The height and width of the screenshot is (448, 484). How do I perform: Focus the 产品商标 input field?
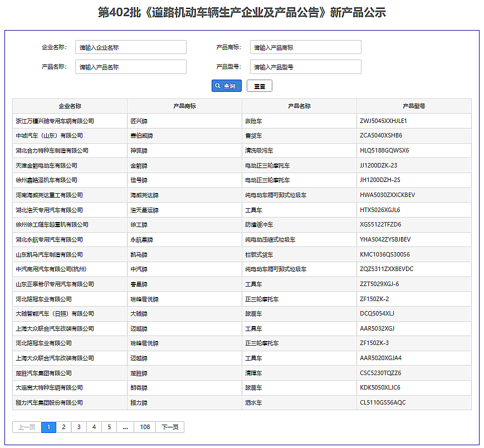(305, 47)
